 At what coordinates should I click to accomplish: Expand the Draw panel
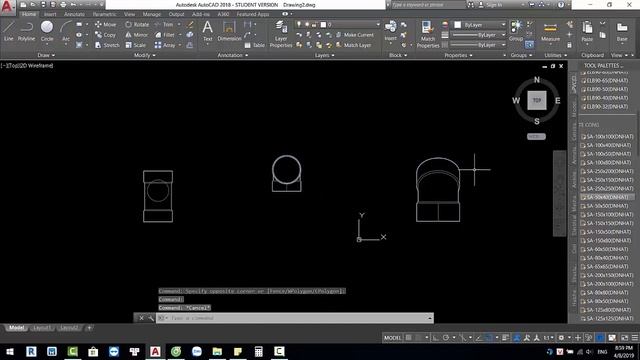click(x=46, y=55)
